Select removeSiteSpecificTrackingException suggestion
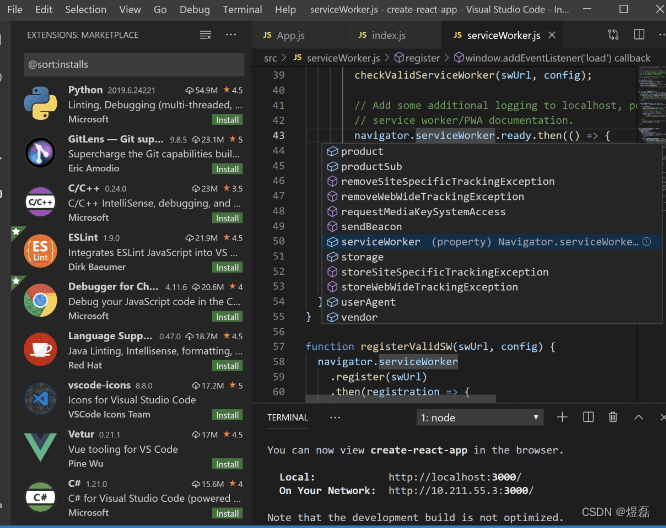 pyautogui.click(x=492, y=181)
